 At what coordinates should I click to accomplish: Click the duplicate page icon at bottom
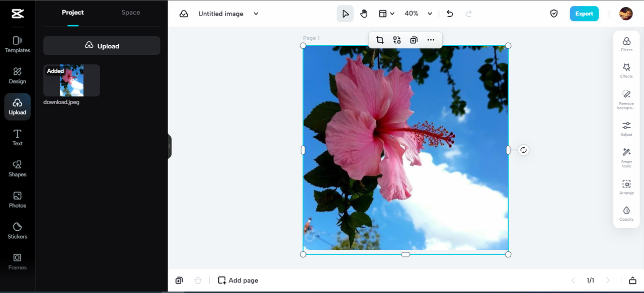179,280
